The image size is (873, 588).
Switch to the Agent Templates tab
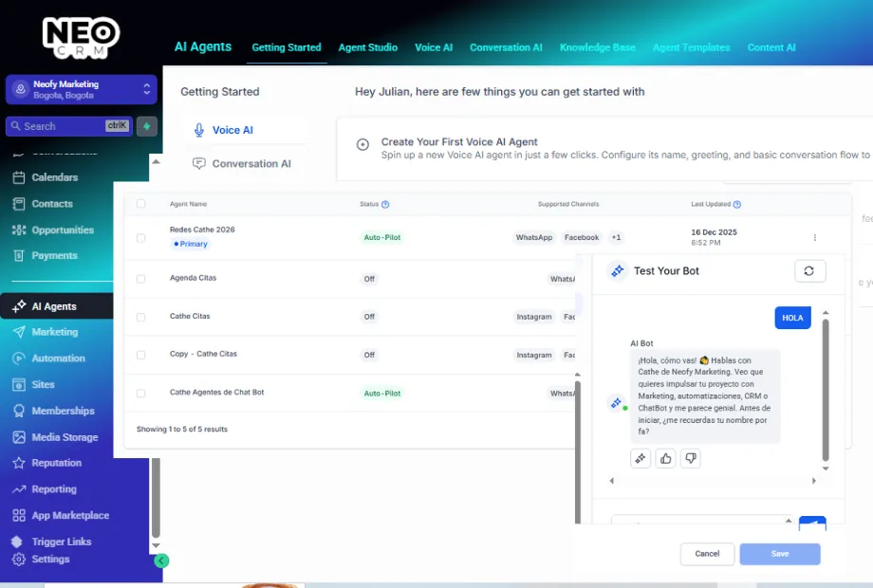click(x=691, y=47)
